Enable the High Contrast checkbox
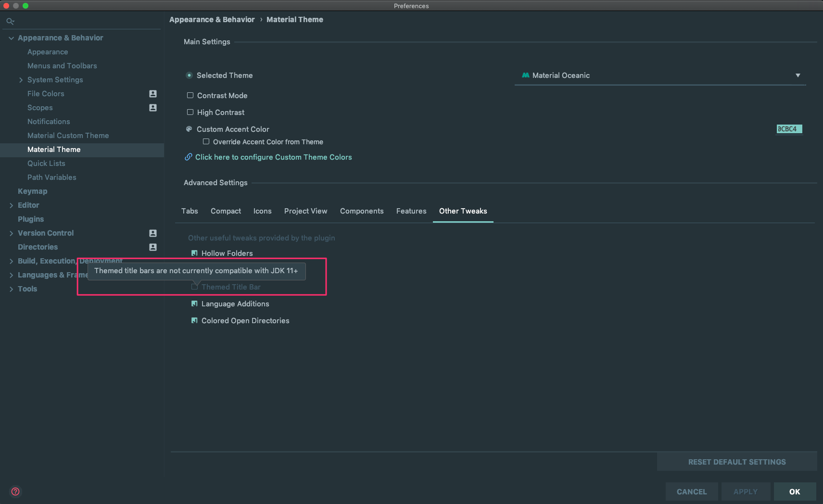Viewport: 823px width, 504px height. tap(190, 112)
